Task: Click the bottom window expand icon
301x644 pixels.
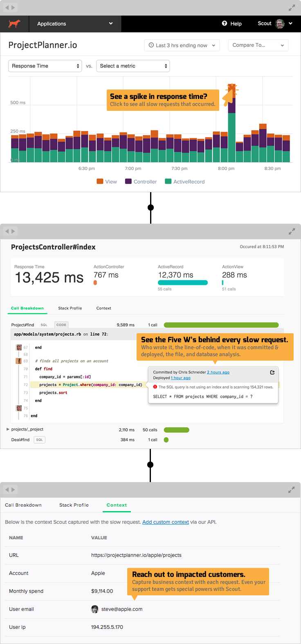Action: pos(292,490)
